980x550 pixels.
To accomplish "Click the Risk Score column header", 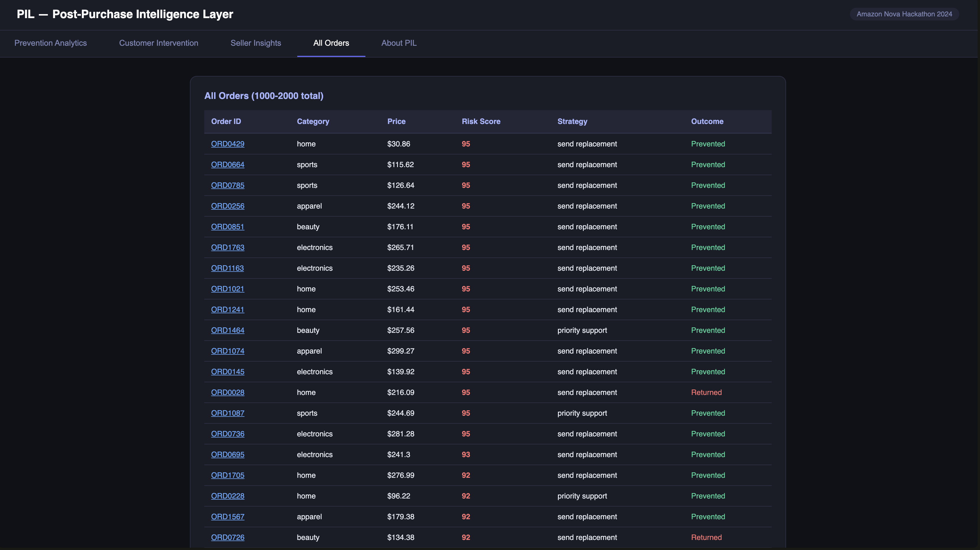I will [481, 121].
